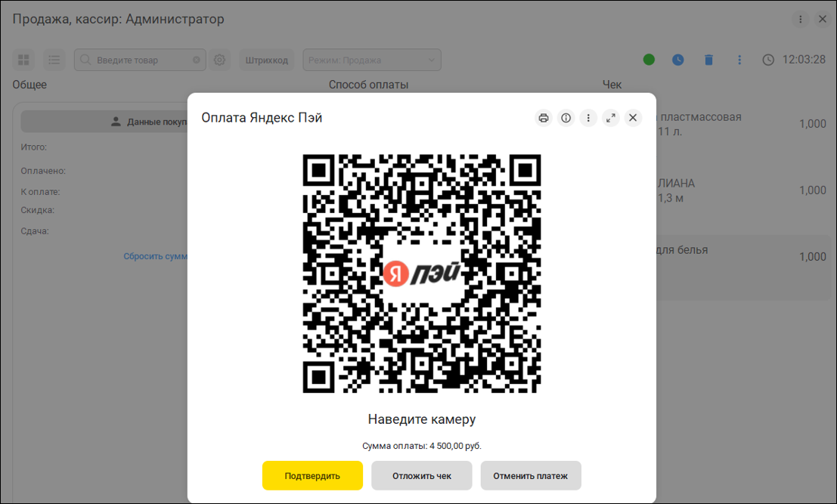Image resolution: width=837 pixels, height=504 pixels.
Task: Close the Оплата Яндекс Пэй dialog
Action: coord(633,118)
